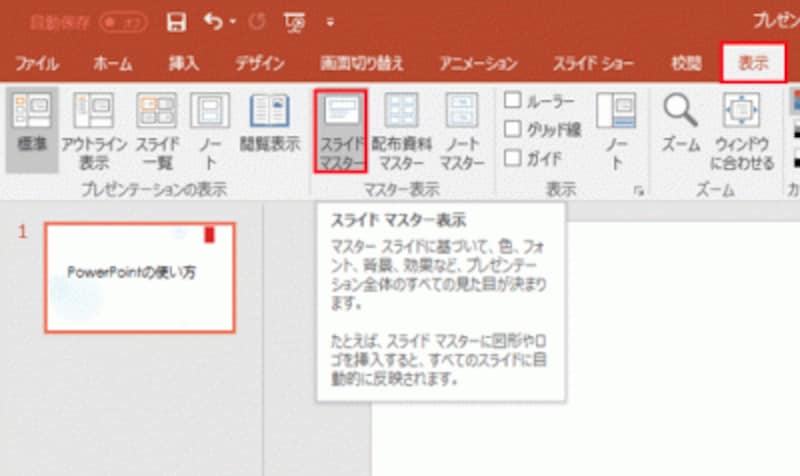
Task: Open the Undo history dropdown arrow
Action: [233, 21]
